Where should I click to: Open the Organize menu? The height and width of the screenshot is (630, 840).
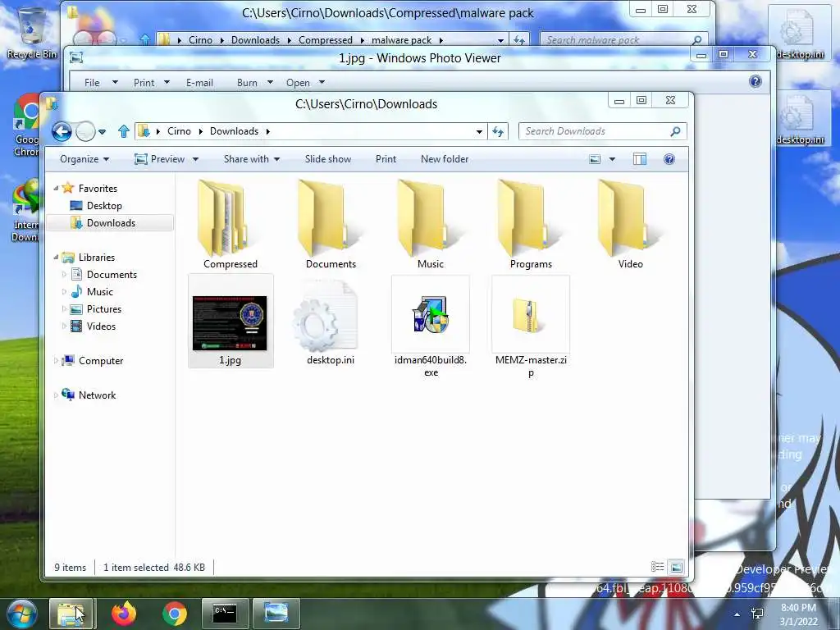coord(84,159)
